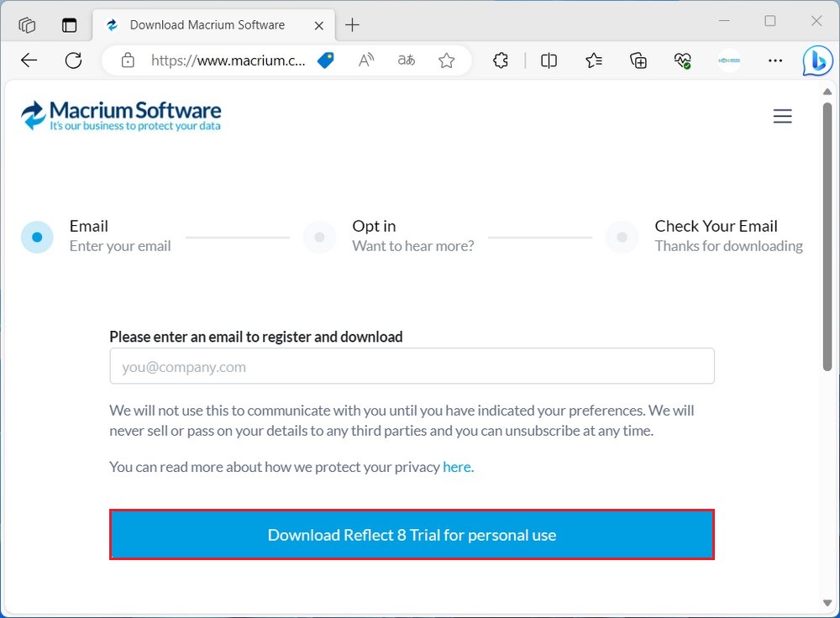Open the tab actions menu icon
This screenshot has width=840, height=618.
click(x=70, y=24)
